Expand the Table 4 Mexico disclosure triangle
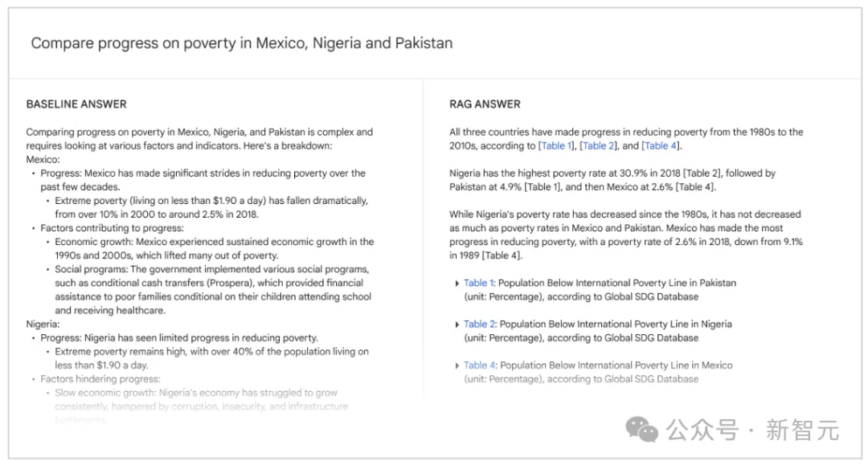Screen dimensions: 868x465 pyautogui.click(x=457, y=366)
